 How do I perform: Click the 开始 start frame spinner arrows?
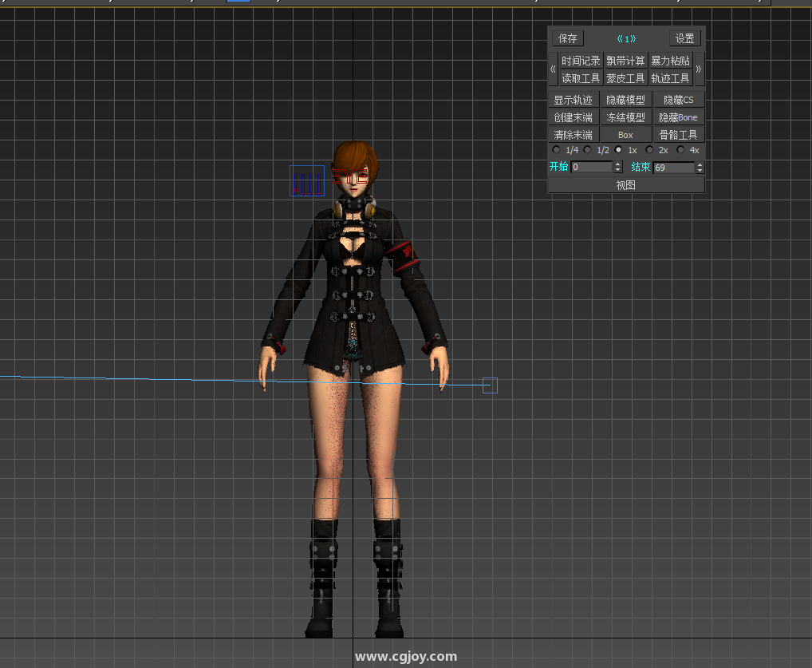coord(617,168)
